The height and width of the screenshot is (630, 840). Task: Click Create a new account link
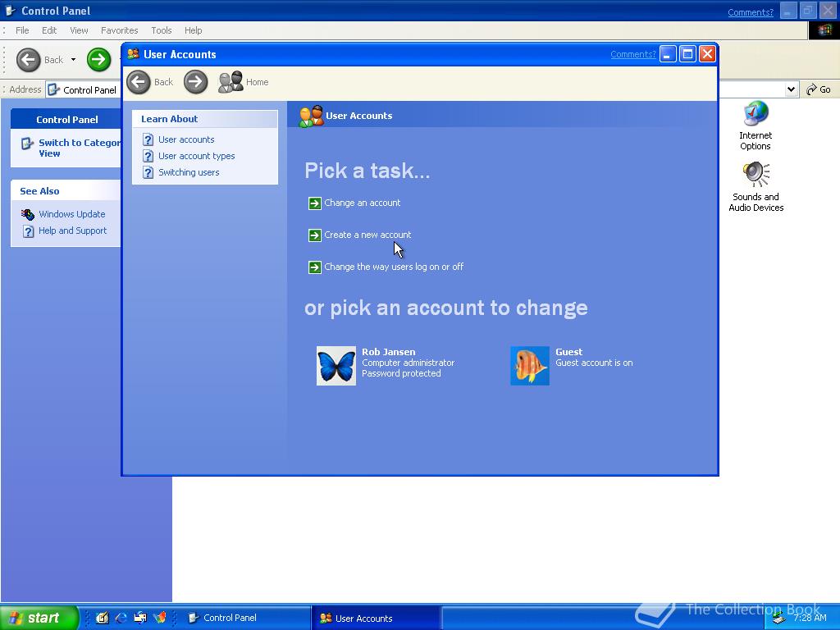(x=367, y=235)
